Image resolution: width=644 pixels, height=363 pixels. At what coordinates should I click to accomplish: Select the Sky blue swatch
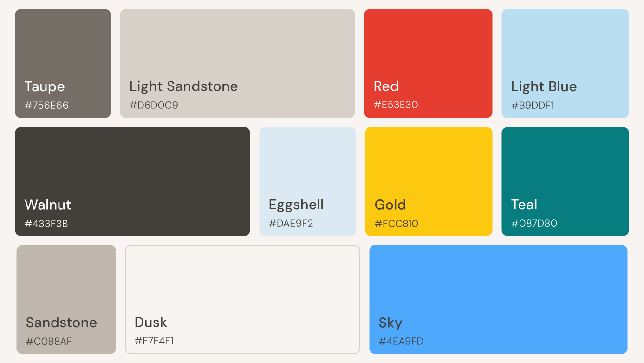498,299
